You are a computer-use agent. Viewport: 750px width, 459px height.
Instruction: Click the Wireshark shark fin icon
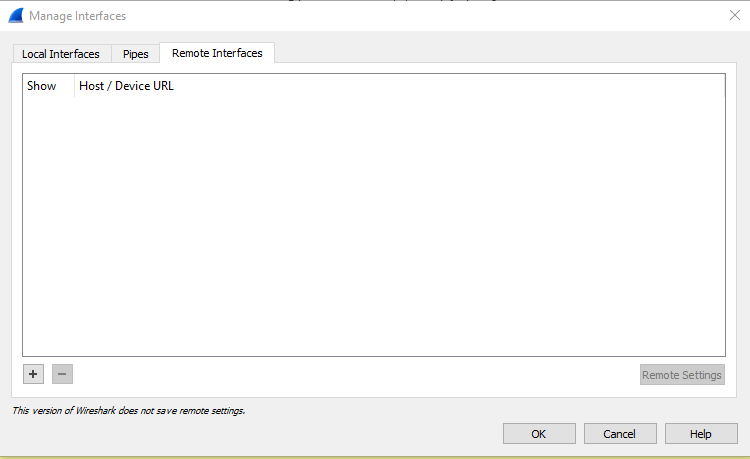click(x=15, y=16)
